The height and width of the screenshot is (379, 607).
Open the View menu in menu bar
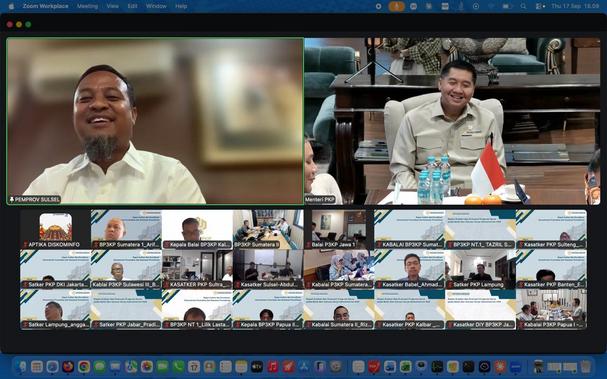point(113,6)
